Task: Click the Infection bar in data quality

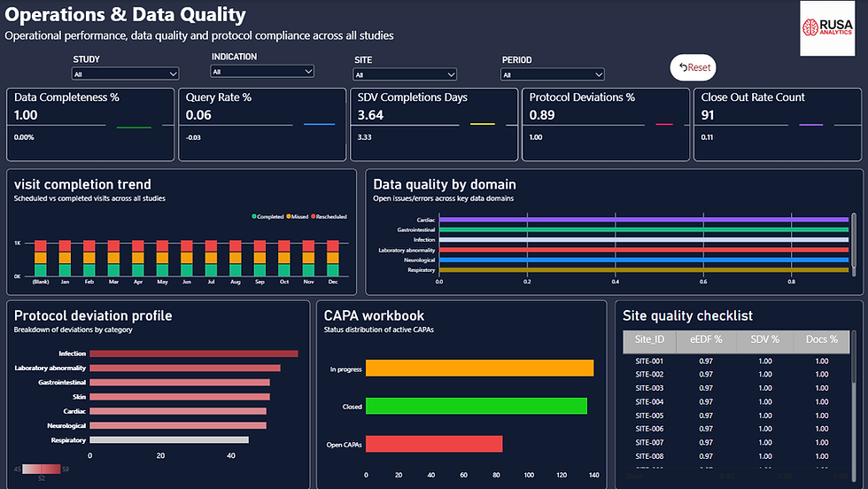Action: click(x=644, y=240)
